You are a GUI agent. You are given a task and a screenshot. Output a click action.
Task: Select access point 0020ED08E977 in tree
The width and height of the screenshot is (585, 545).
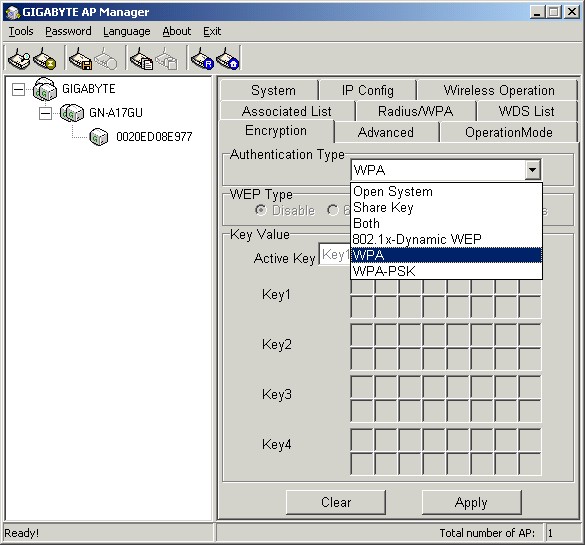tap(154, 137)
